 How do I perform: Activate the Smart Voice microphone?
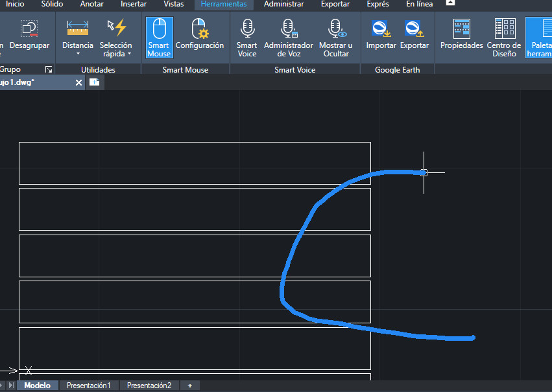click(247, 29)
